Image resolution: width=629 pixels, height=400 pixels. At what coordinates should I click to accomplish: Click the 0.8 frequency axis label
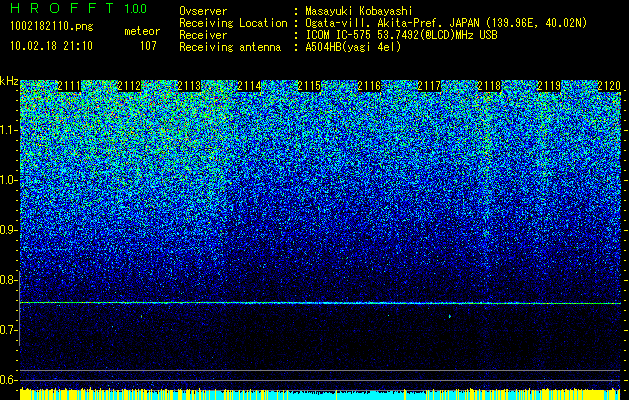(x=8, y=280)
